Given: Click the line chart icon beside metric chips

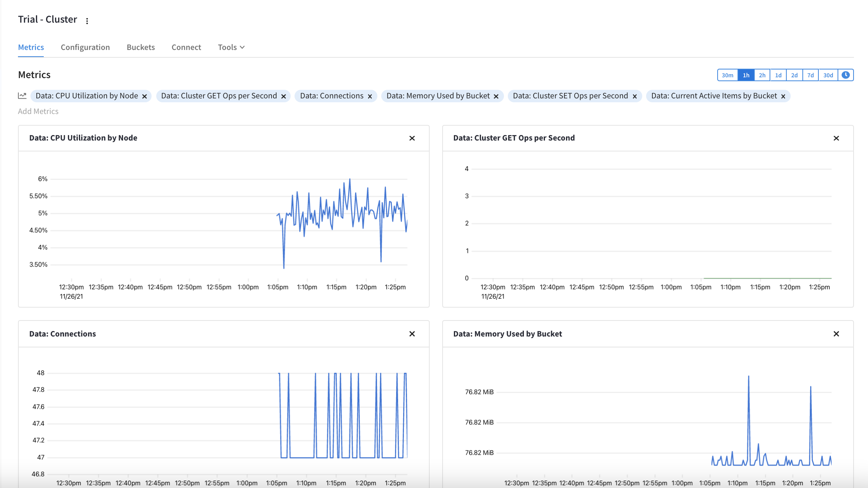Looking at the screenshot, I should [x=22, y=95].
